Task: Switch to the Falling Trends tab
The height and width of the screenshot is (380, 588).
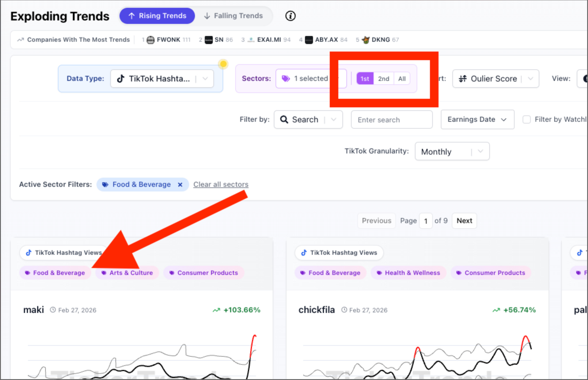Action: click(x=234, y=16)
